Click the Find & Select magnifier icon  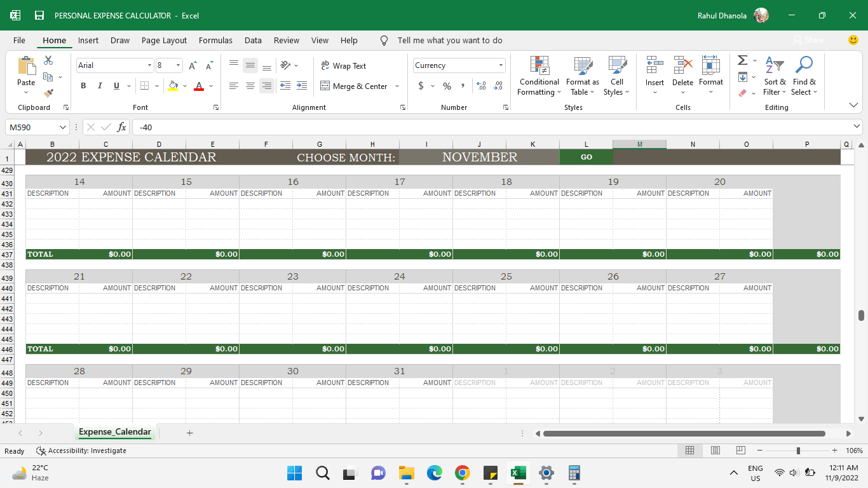pos(804,65)
